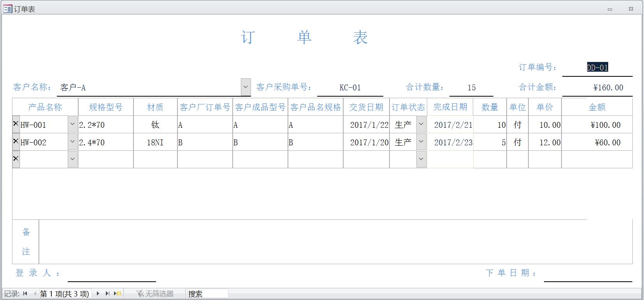Expand the 订单状态 dropdown in the HW-002 row
The image size is (644, 300).
(421, 142)
